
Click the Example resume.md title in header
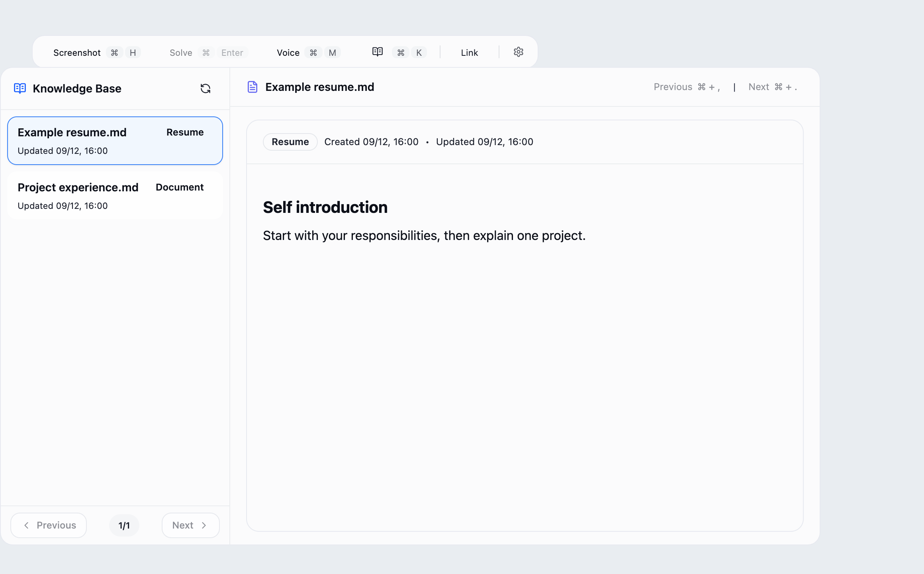(320, 87)
